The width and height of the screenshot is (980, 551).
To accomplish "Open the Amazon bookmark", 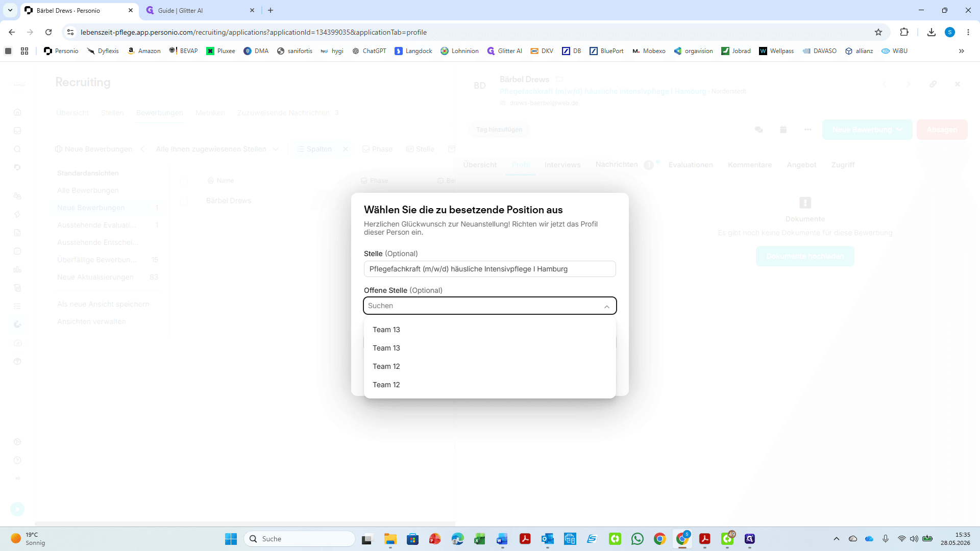I will [x=144, y=51].
